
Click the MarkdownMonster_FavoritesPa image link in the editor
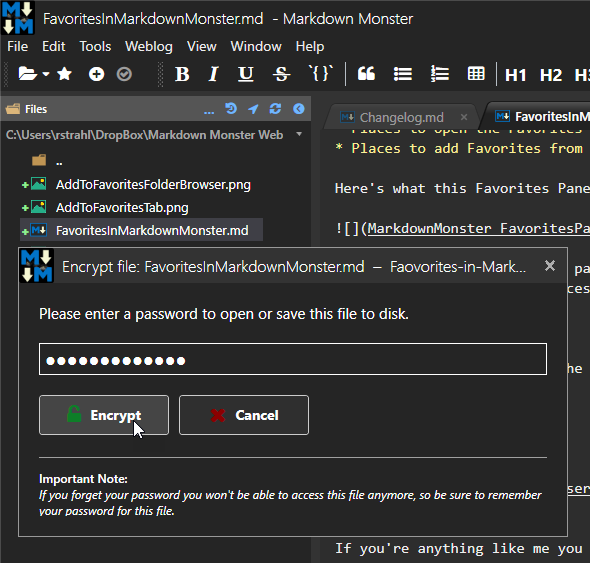[x=479, y=228]
